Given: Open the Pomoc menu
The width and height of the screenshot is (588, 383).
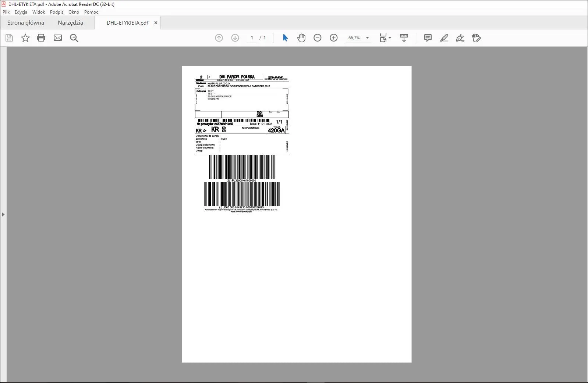Looking at the screenshot, I should pyautogui.click(x=91, y=12).
